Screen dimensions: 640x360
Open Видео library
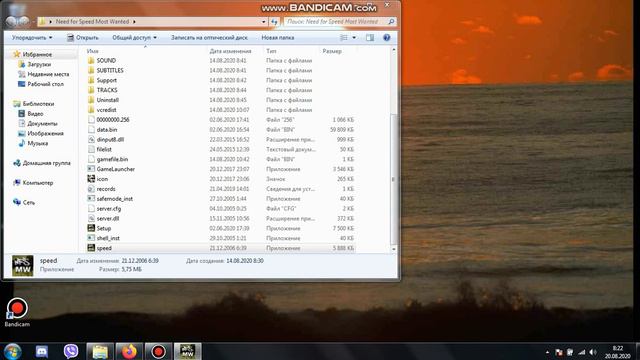(x=35, y=113)
